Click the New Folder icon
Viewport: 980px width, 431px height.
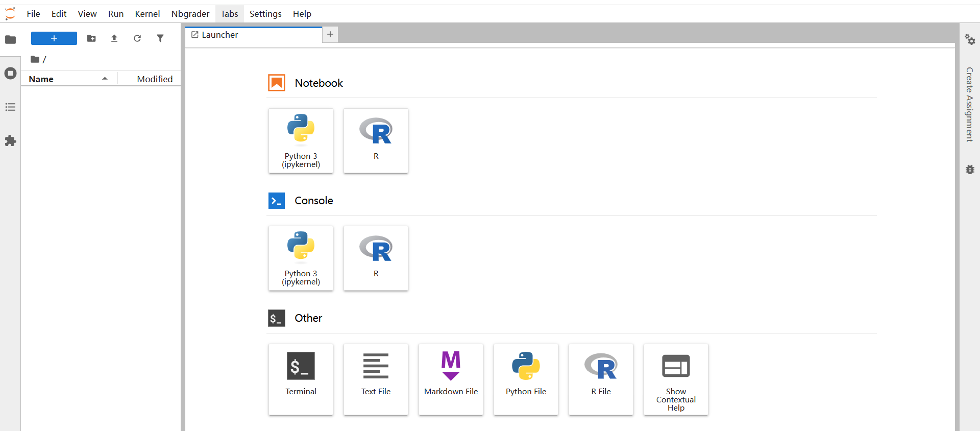coord(91,38)
